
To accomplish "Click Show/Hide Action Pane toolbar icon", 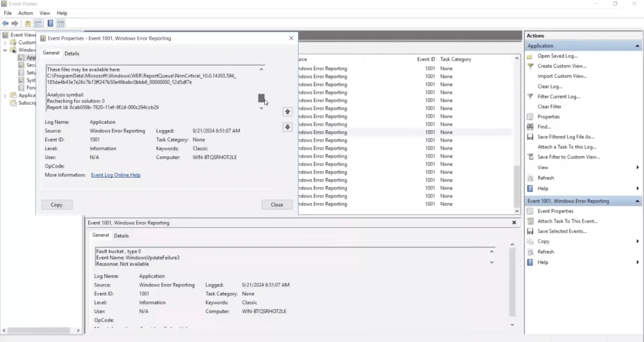I will (x=60, y=24).
